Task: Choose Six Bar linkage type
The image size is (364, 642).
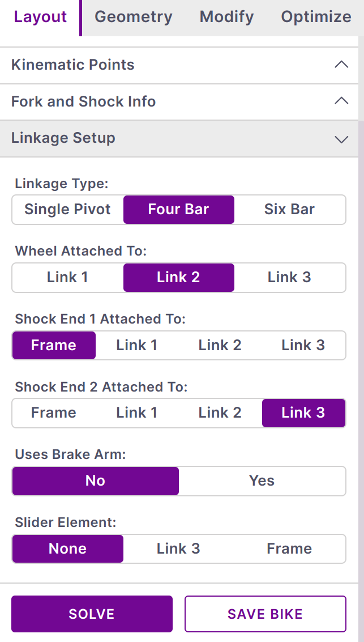Action: coord(289,209)
